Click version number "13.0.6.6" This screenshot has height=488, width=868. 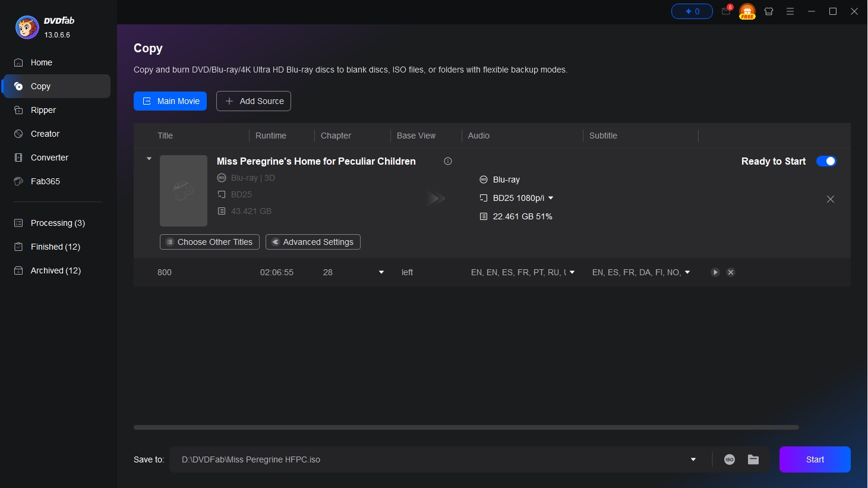point(57,35)
